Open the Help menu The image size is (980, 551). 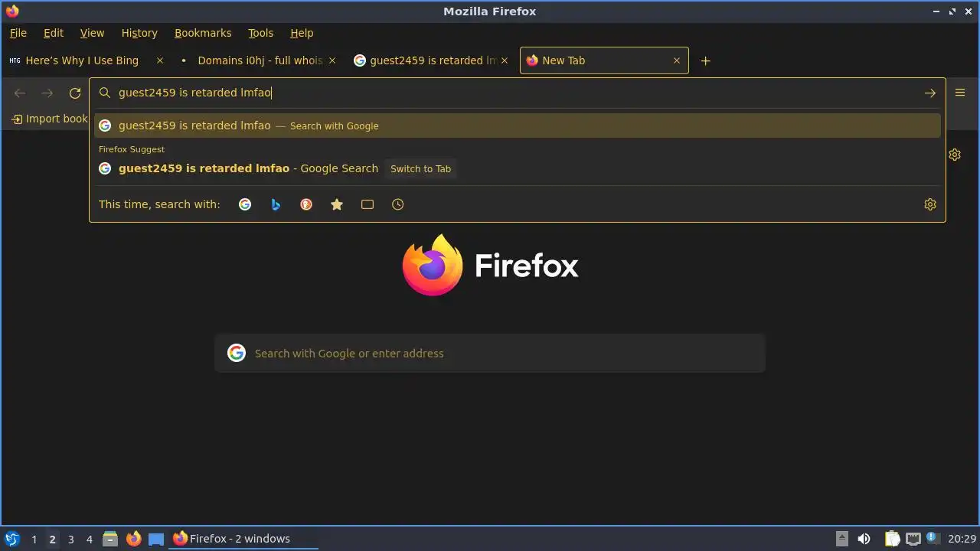click(302, 33)
